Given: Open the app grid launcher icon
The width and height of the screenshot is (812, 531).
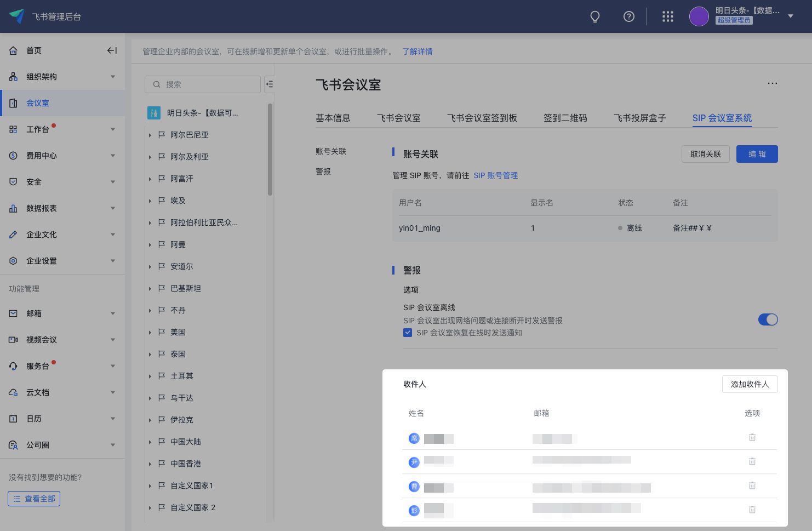Looking at the screenshot, I should coord(667,16).
